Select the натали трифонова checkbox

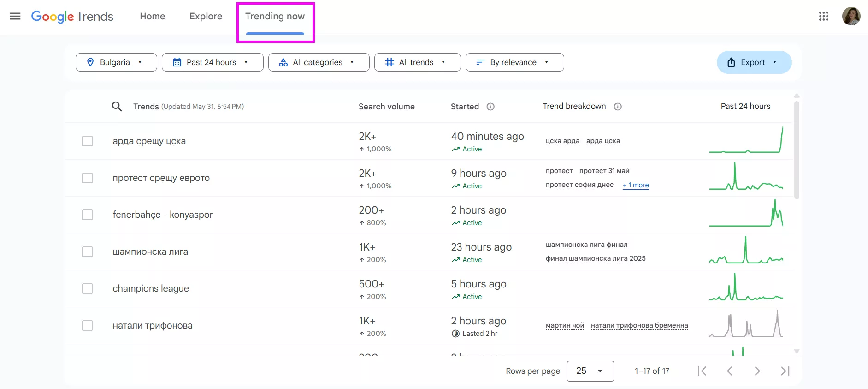click(87, 325)
